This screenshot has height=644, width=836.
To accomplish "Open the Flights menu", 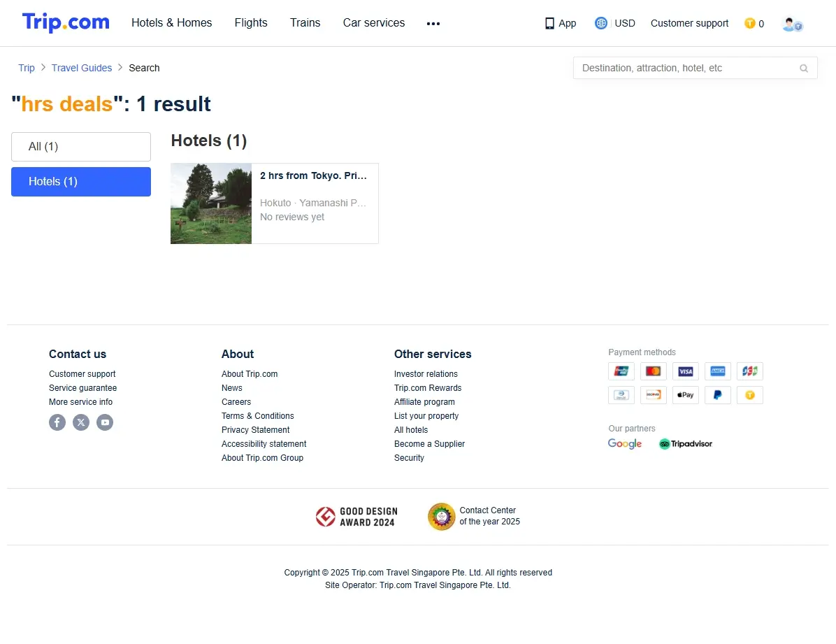I will (x=250, y=23).
